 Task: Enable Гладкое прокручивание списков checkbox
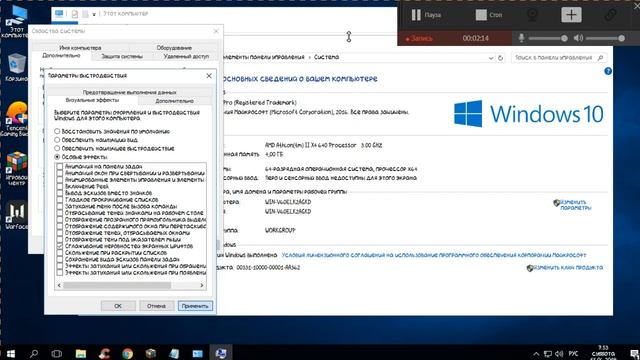tap(60, 200)
